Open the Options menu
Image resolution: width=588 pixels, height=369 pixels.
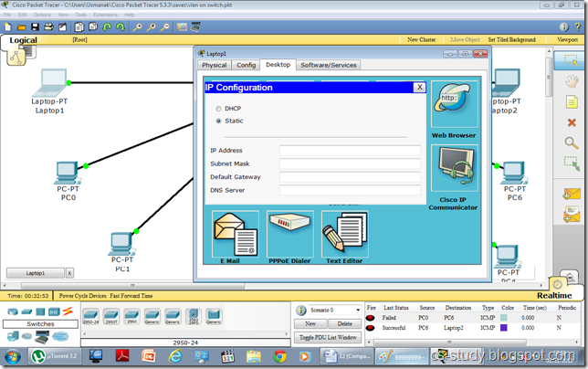(42, 15)
